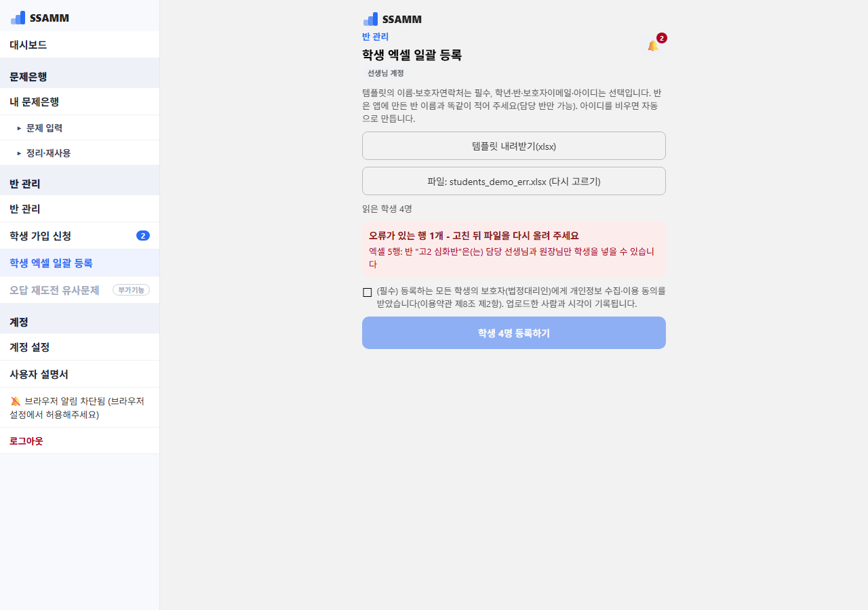
Task: Open 대시보드 in the sidebar
Action: [x=79, y=45]
